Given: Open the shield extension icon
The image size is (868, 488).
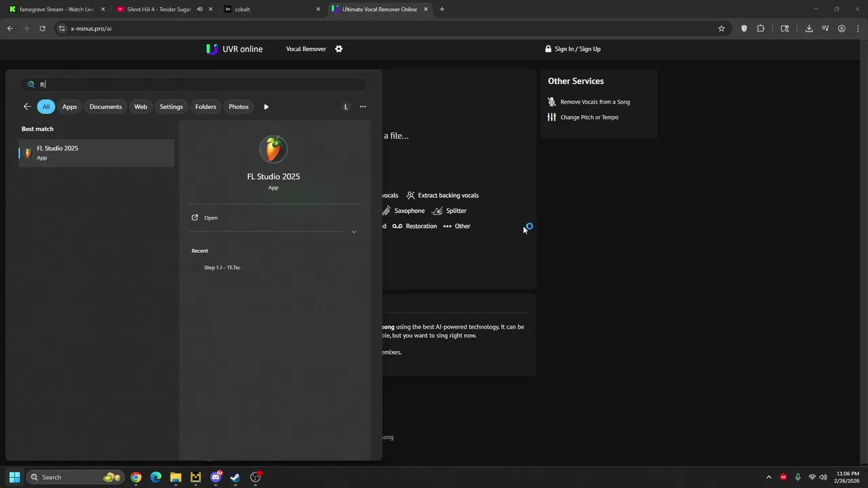Looking at the screenshot, I should (744, 28).
